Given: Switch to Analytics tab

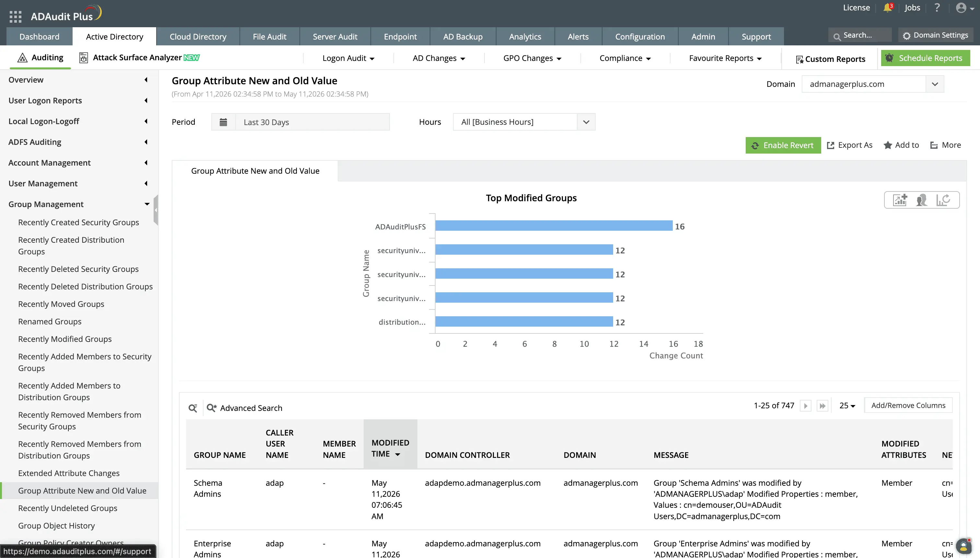Looking at the screenshot, I should [525, 36].
